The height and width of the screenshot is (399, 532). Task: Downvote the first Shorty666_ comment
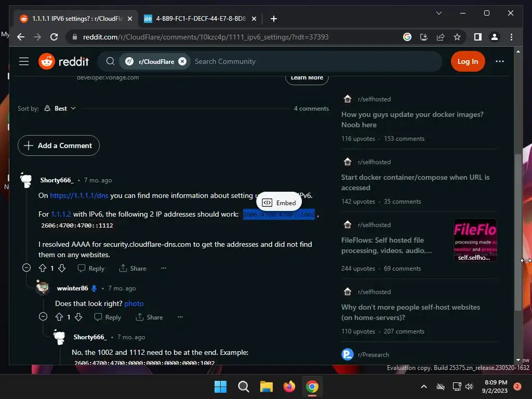click(62, 269)
